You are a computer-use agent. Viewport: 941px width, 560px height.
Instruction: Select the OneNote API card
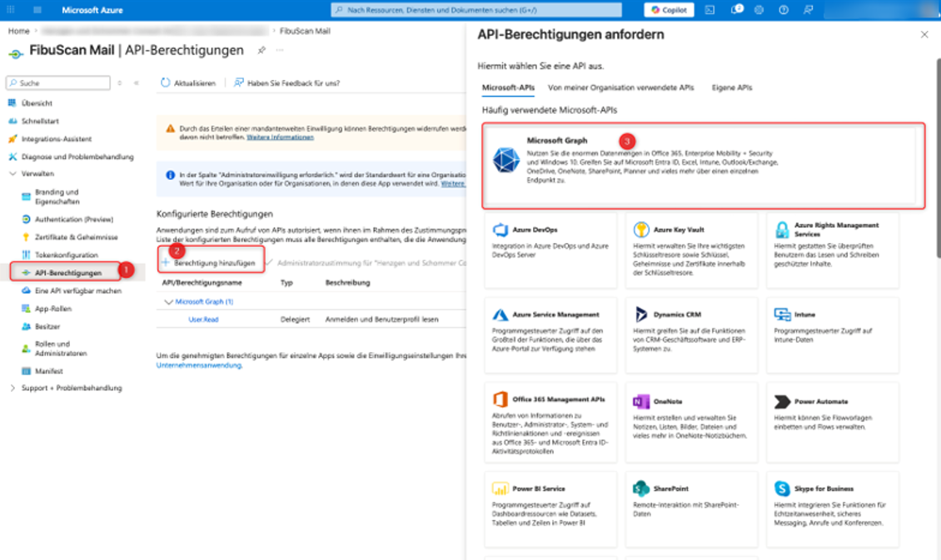tap(691, 423)
